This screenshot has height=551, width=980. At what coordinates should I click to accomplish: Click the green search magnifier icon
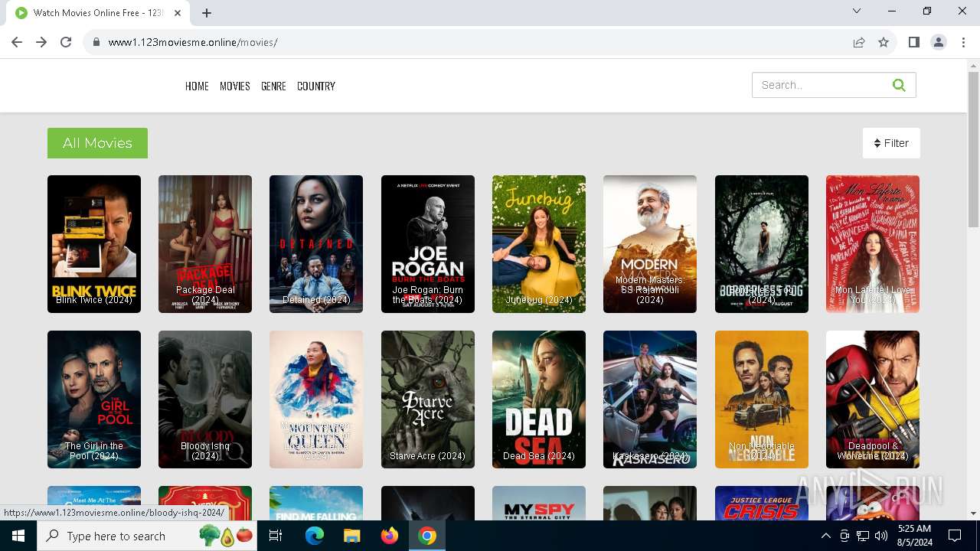click(899, 85)
